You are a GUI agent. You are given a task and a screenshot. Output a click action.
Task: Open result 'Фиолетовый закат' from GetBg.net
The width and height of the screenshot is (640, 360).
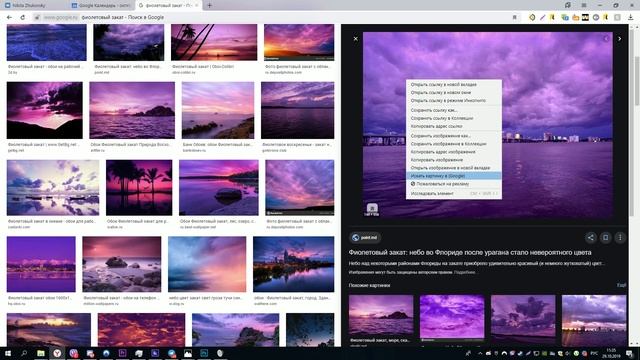coord(44,110)
